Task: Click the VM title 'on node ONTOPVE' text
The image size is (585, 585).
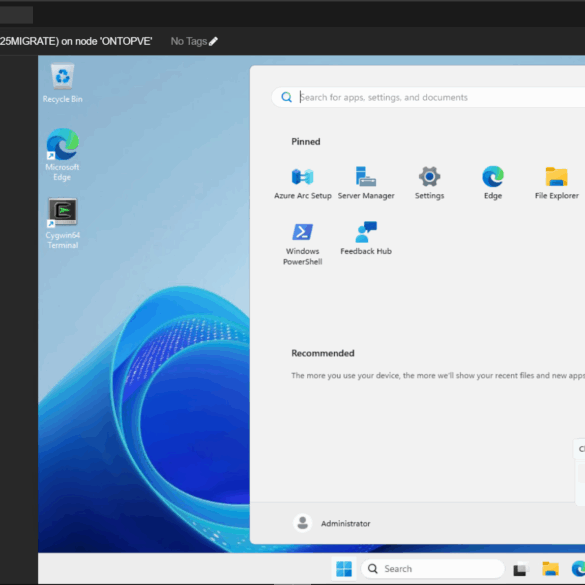Action: click(106, 41)
